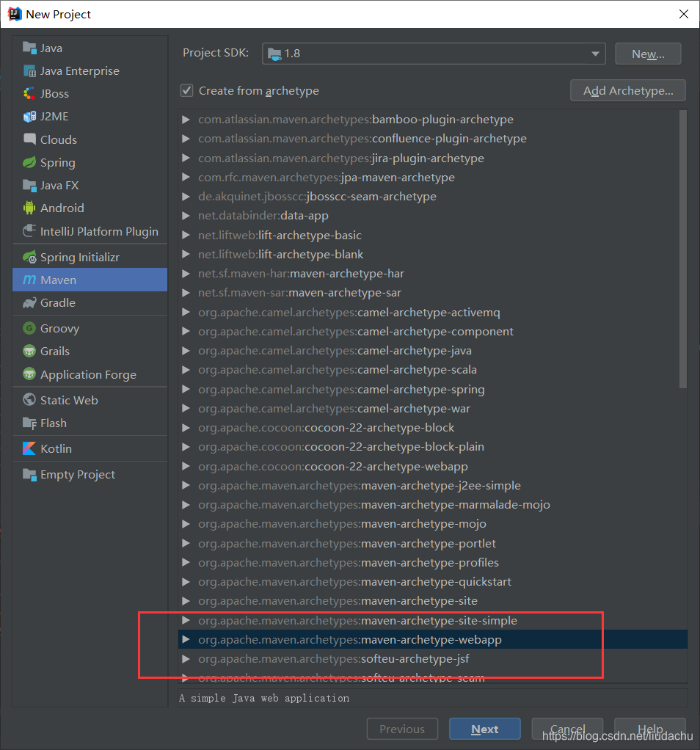The width and height of the screenshot is (700, 750).
Task: Select Spring Initializr project type
Action: pyautogui.click(x=90, y=257)
